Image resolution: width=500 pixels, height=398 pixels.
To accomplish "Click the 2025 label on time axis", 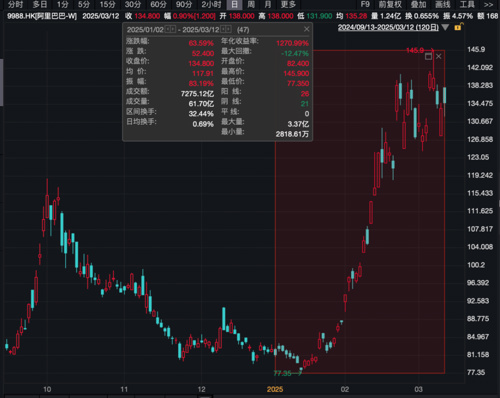I will pyautogui.click(x=275, y=389).
